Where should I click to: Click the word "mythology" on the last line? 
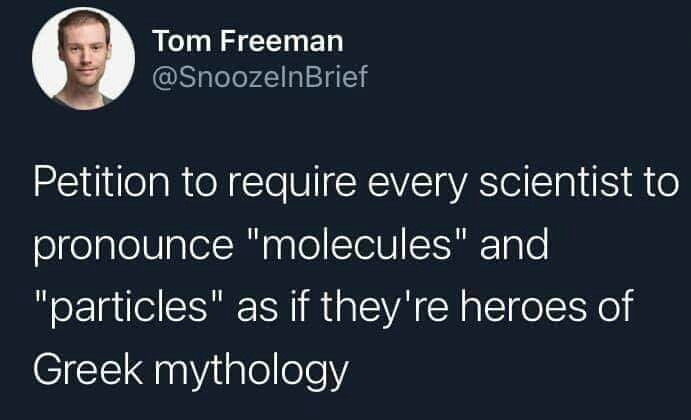[x=251, y=371]
